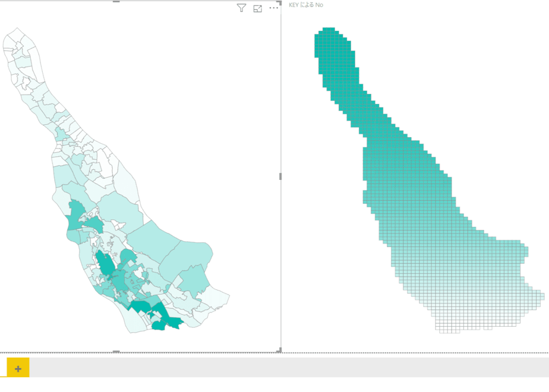The height and width of the screenshot is (392, 549).
Task: Click the bottom-edge handle of the left visual
Action: click(x=116, y=352)
